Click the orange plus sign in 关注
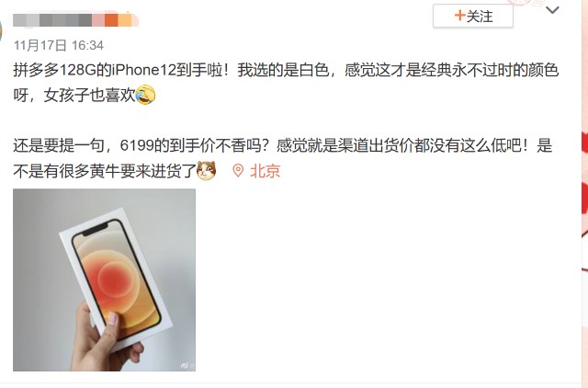This screenshot has height=388, width=588. click(x=459, y=16)
